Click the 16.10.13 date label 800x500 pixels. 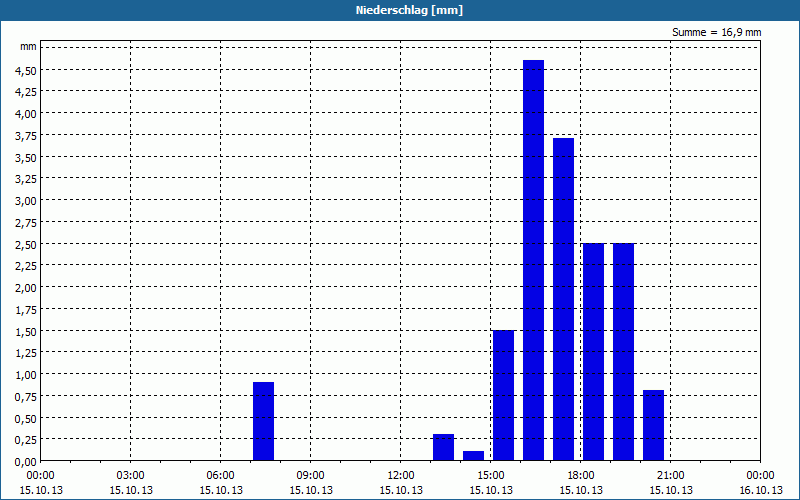pos(760,490)
